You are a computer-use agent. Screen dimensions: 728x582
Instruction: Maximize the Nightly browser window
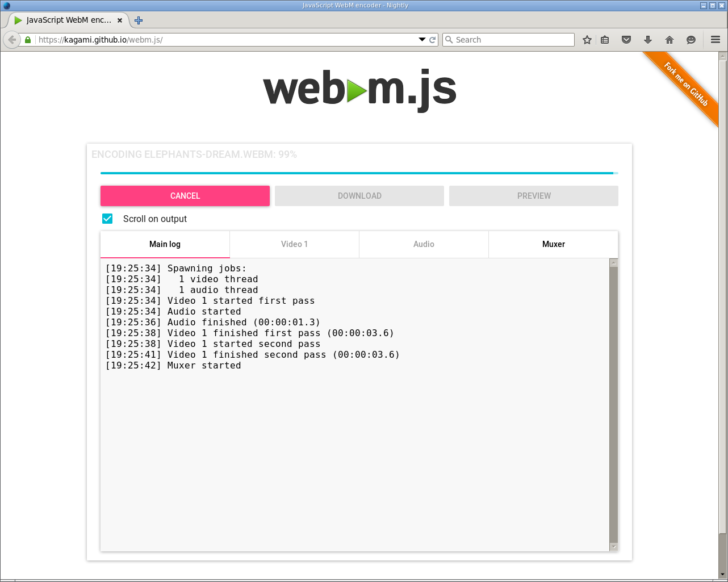point(713,5)
